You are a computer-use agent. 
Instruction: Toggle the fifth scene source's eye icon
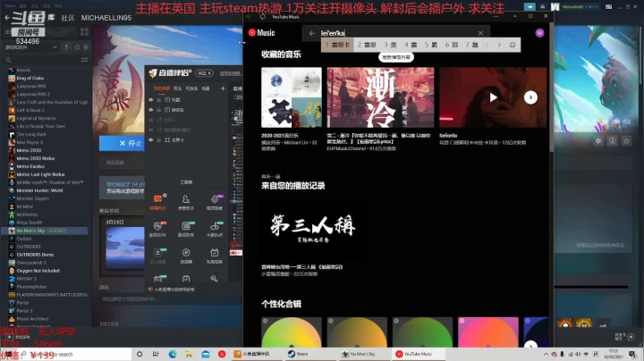tap(151, 140)
